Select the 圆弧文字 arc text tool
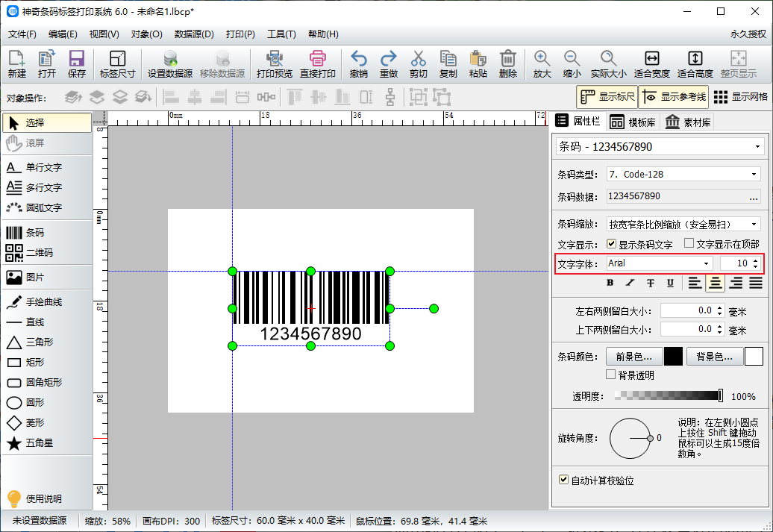The image size is (773, 532). [47, 207]
